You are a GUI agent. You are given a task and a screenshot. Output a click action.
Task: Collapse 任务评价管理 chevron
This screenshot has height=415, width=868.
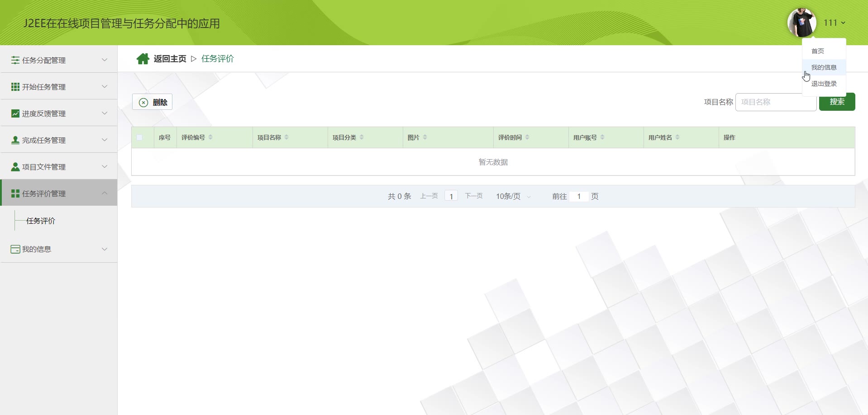pos(105,193)
